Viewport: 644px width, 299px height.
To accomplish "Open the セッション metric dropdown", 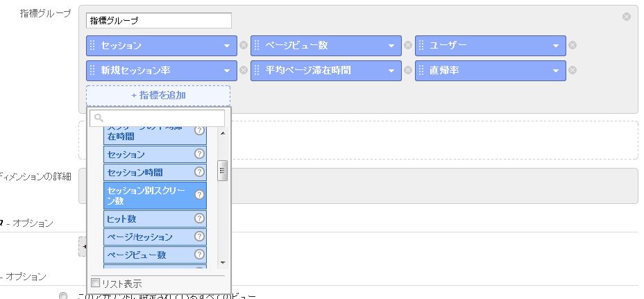I will pyautogui.click(x=227, y=46).
